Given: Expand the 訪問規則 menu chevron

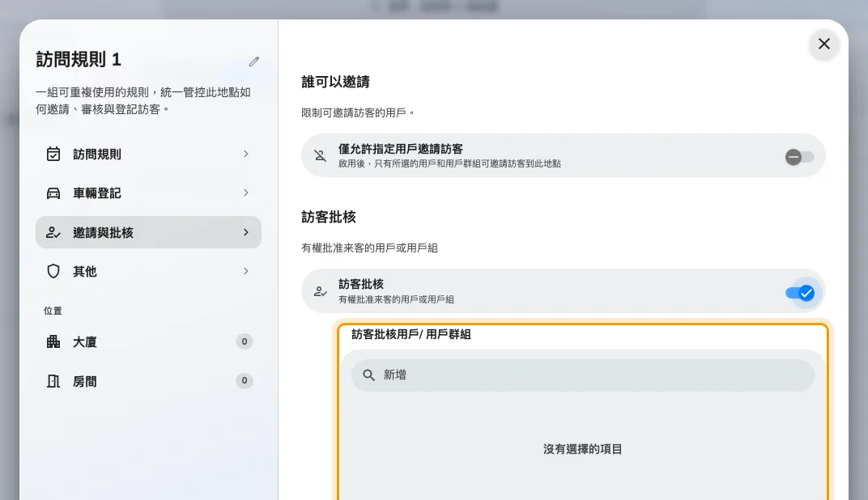Looking at the screenshot, I should point(246,154).
